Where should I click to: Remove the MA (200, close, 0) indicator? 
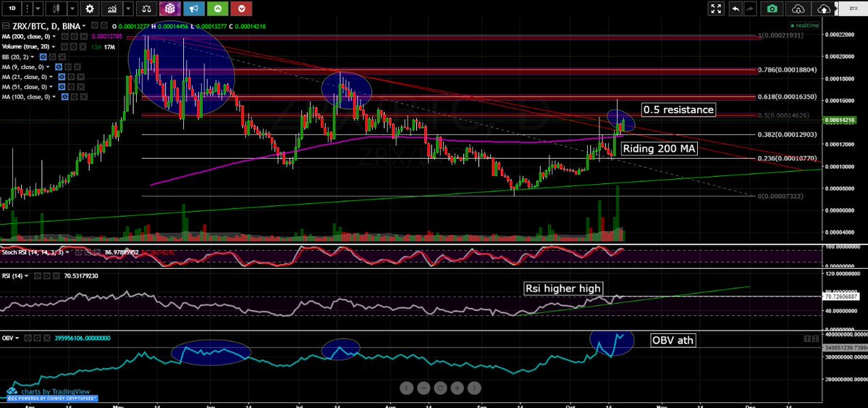click(83, 36)
